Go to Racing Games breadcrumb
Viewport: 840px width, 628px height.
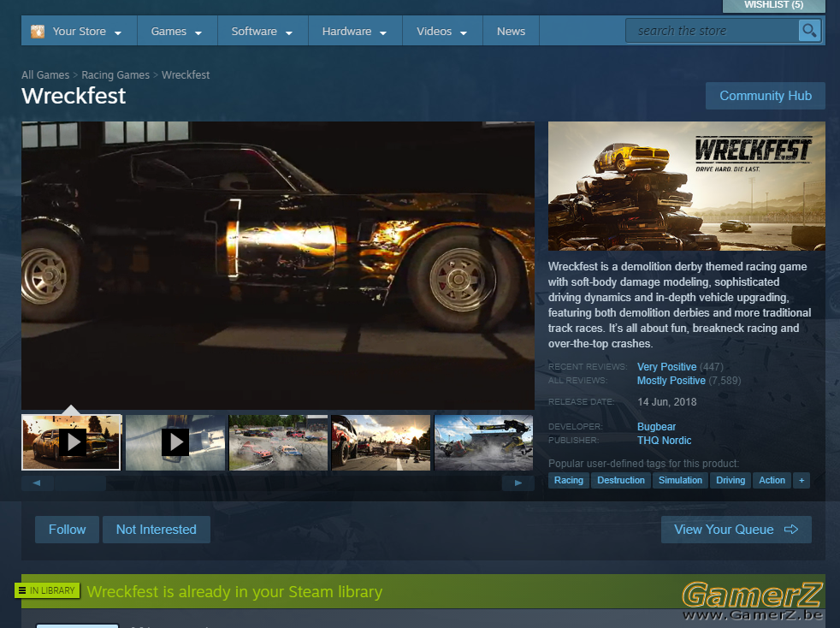pos(115,75)
